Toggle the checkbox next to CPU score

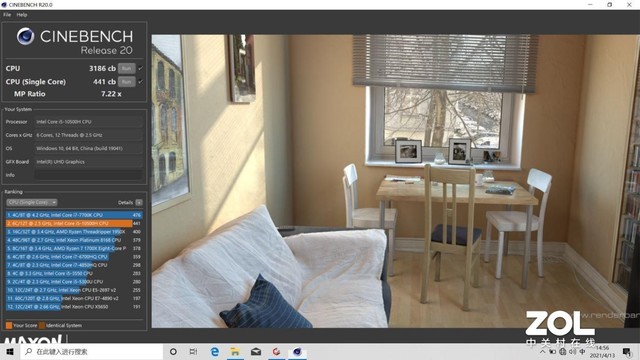[141, 68]
